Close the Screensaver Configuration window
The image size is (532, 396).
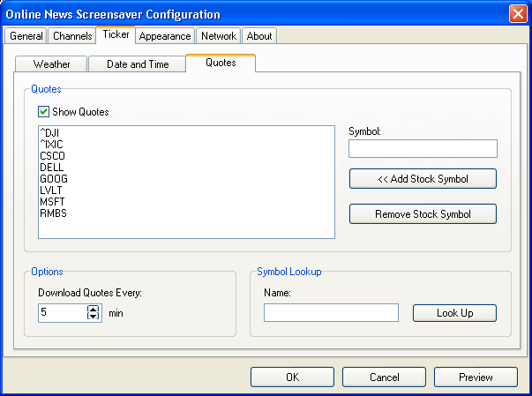517,14
